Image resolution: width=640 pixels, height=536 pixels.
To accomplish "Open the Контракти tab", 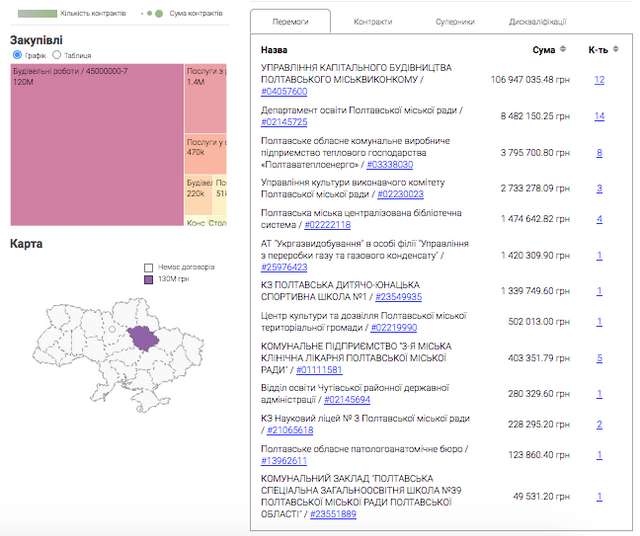I will [x=372, y=21].
